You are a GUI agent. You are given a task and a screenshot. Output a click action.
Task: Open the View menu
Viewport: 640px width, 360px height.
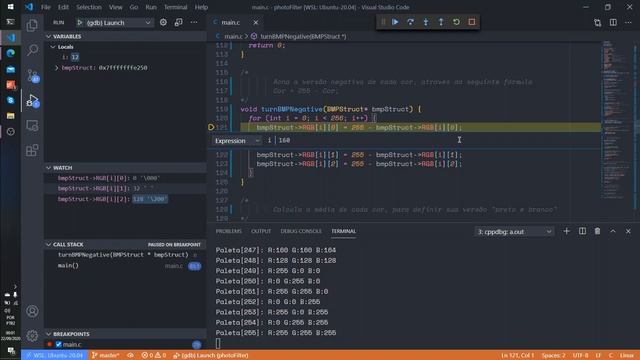point(116,7)
